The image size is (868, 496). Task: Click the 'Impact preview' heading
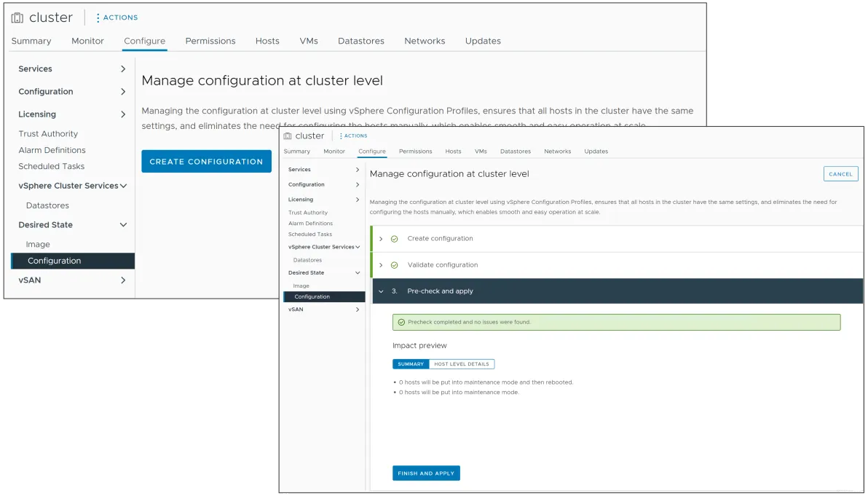click(419, 346)
